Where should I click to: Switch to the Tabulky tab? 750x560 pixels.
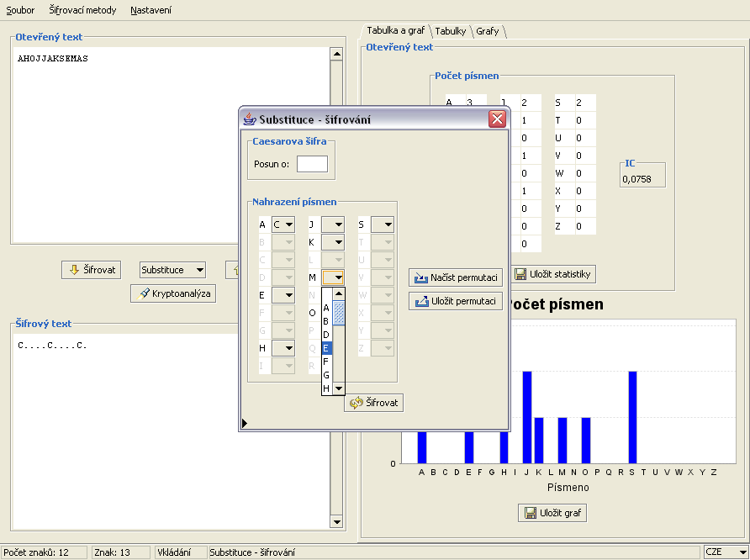pos(450,31)
